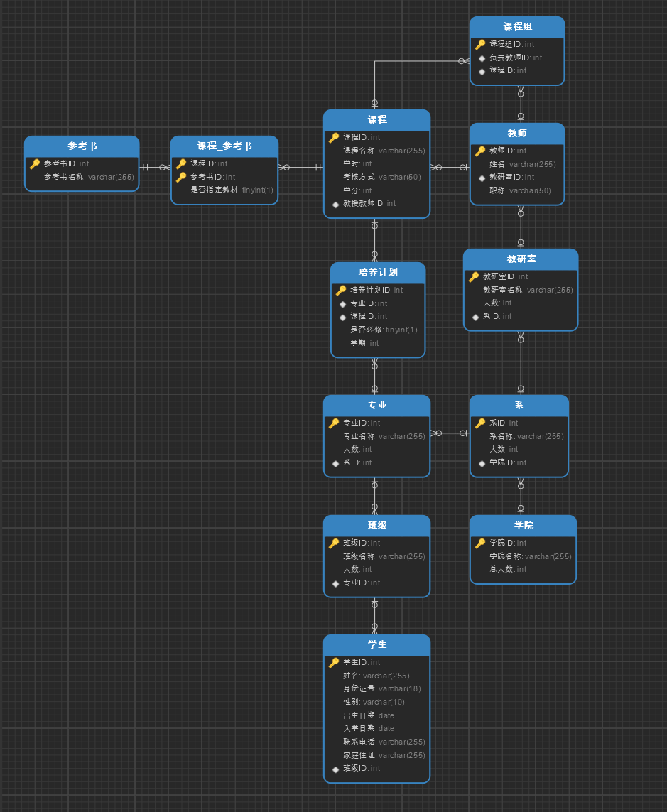Screen dimensions: 667x812
Task: Click the 专业名称 varchar(255) field
Action: [384, 437]
